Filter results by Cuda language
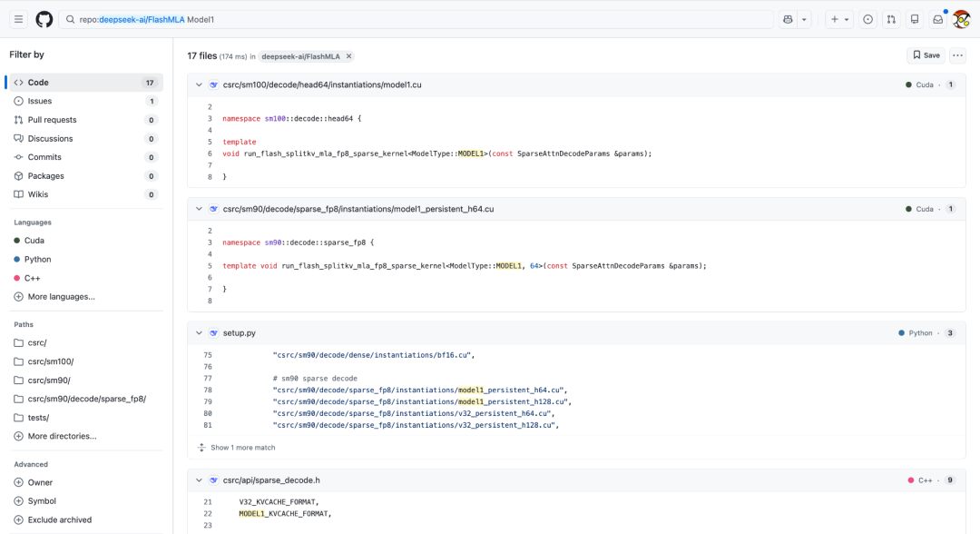 click(34, 241)
